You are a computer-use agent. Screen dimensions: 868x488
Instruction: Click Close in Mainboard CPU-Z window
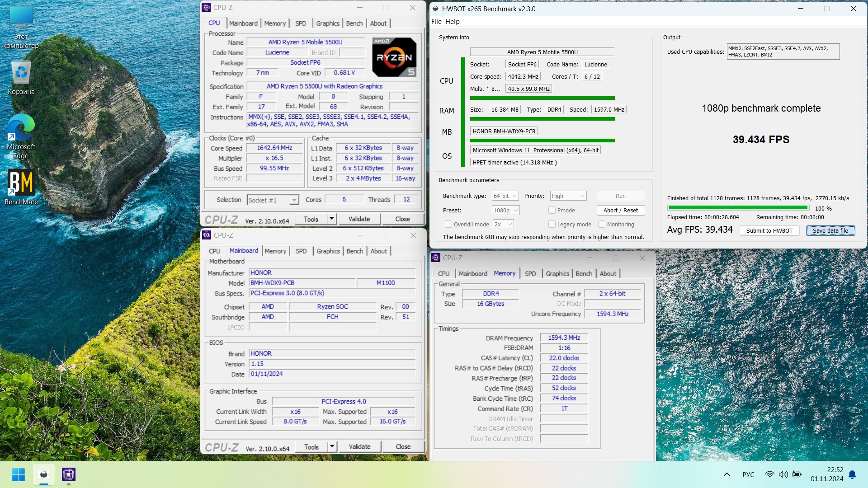[403, 446]
